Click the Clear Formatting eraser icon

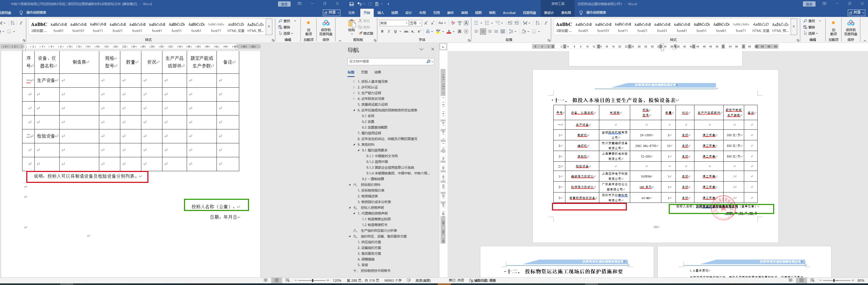coord(453,23)
